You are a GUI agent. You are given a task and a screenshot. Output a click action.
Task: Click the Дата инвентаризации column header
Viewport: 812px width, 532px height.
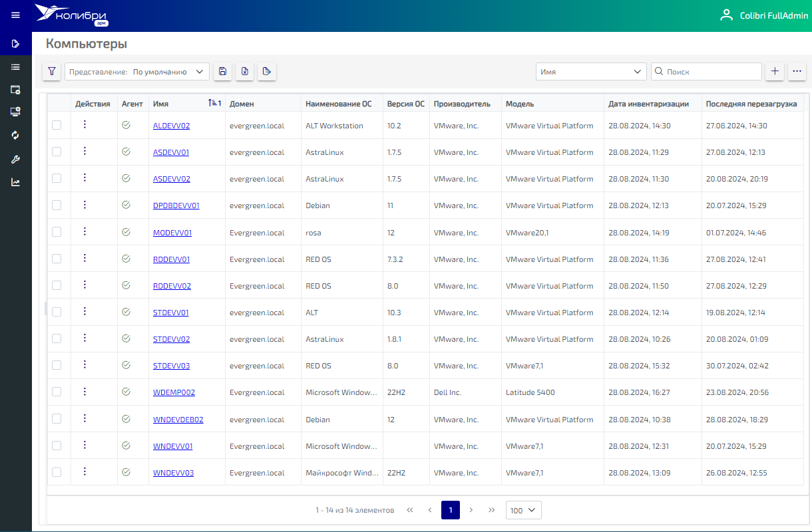(647, 104)
